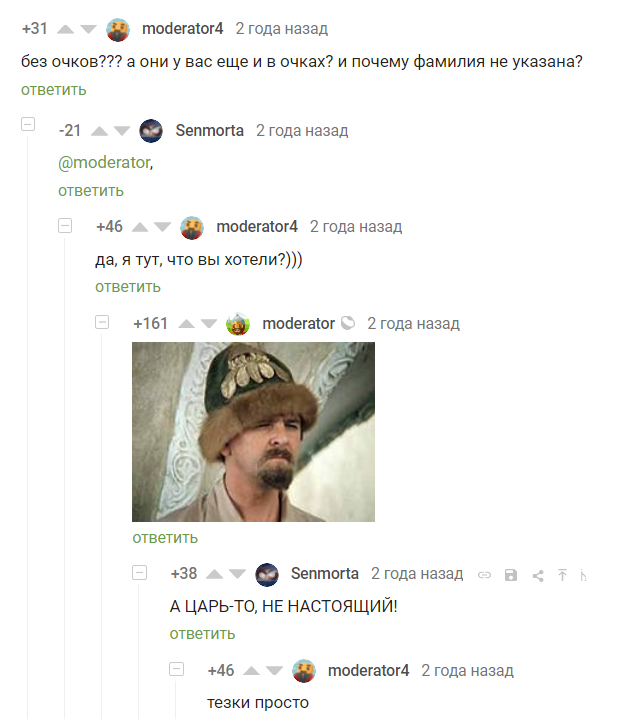Viewport: 634px width, 719px height.
Task: Open moderator4's avatar on the top comment
Action: click(118, 29)
